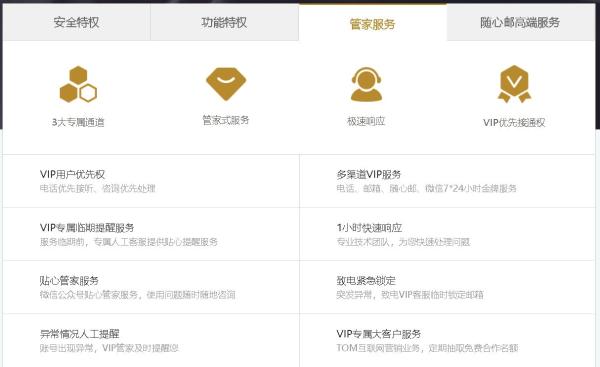Screen dimensions: 600x367
Task: Click the 7*24小时金牌服务 description line
Action: coord(427,188)
